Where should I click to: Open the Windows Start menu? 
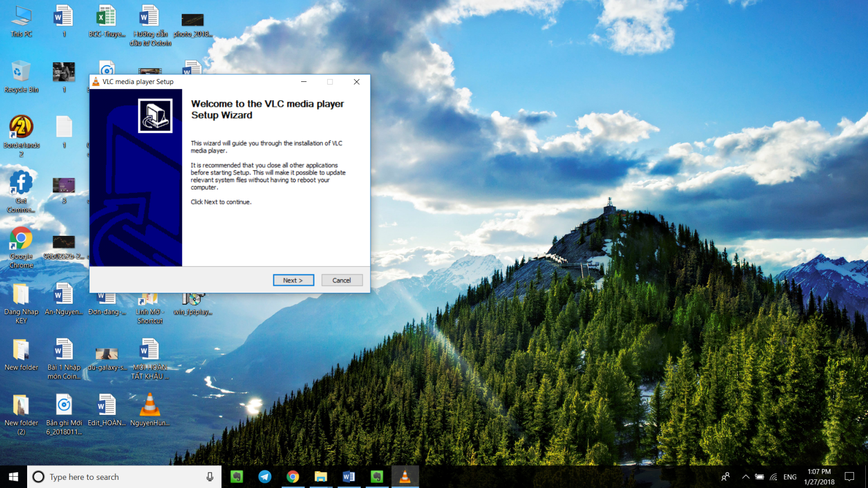(x=14, y=477)
